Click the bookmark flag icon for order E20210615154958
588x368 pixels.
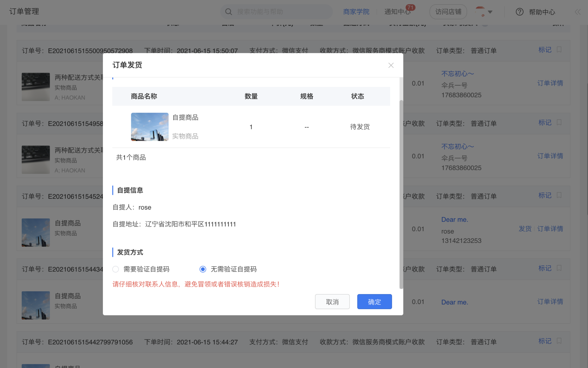pos(559,122)
